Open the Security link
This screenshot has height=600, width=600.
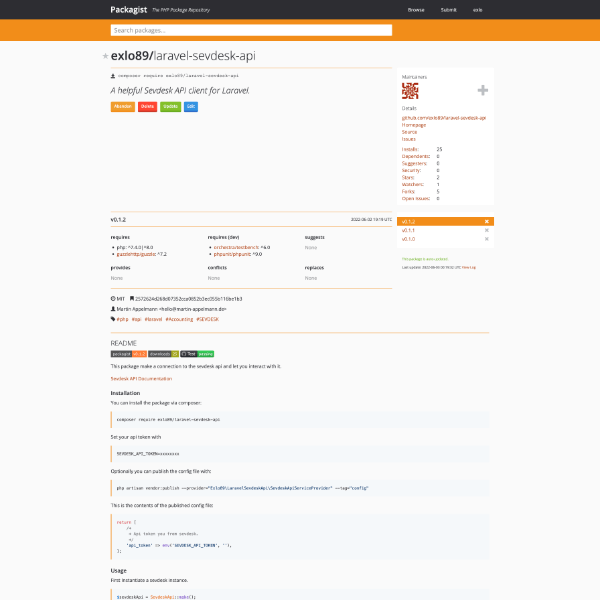(411, 170)
